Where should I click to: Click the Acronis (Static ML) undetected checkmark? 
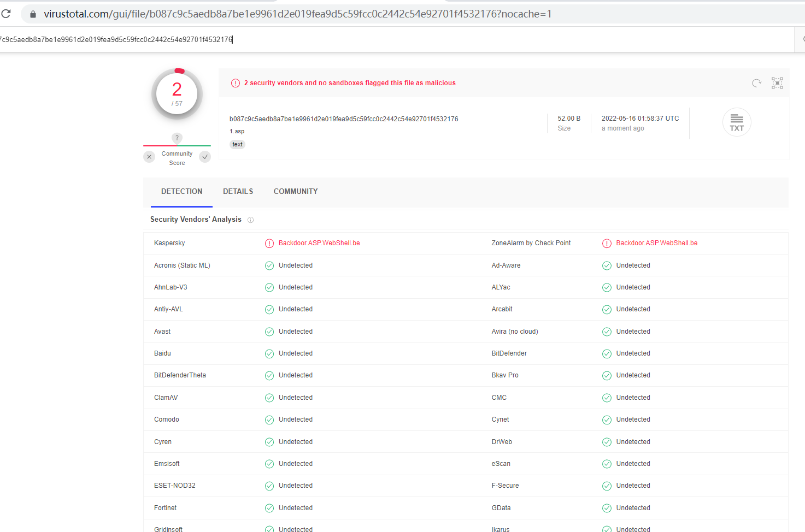click(269, 266)
